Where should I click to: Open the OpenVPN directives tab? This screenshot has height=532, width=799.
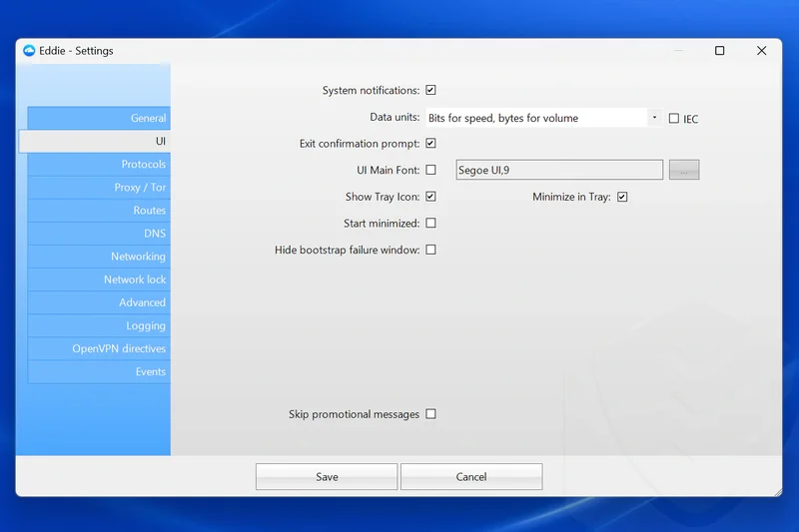point(99,348)
